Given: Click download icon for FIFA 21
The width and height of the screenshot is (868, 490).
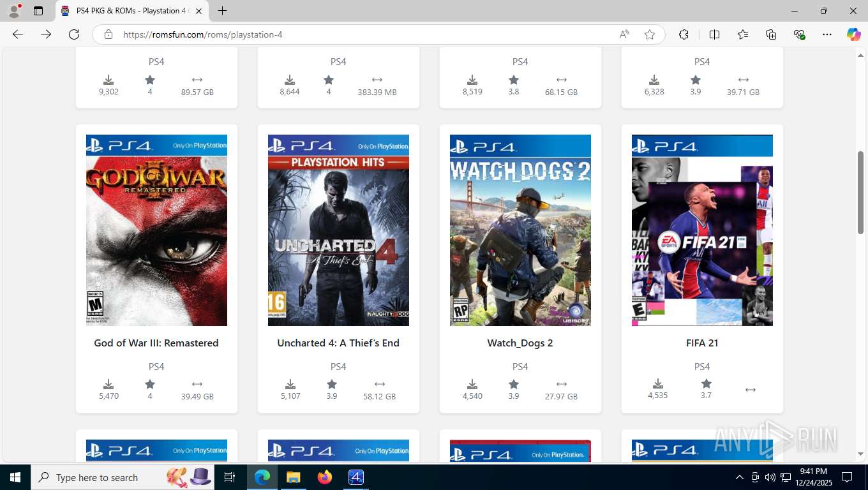Looking at the screenshot, I should [x=658, y=383].
